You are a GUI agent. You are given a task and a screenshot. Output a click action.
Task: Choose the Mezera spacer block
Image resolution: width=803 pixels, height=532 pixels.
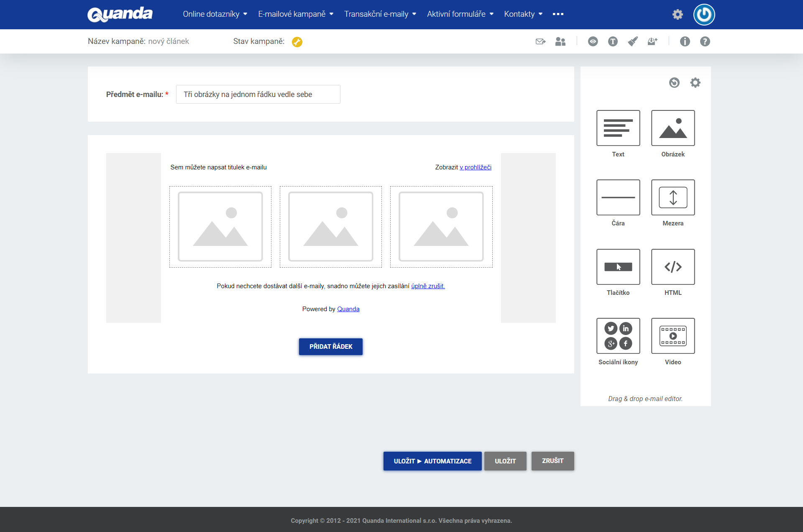[673, 197]
